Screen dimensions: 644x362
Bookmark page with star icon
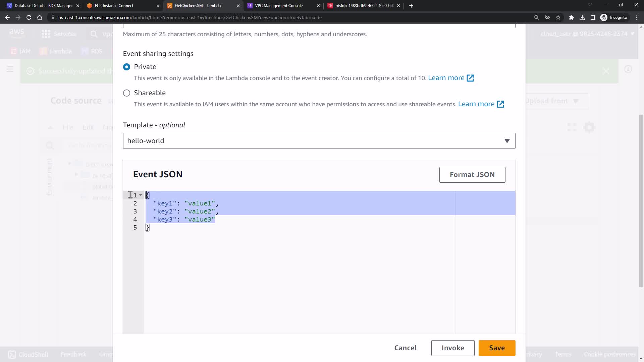pos(558,17)
